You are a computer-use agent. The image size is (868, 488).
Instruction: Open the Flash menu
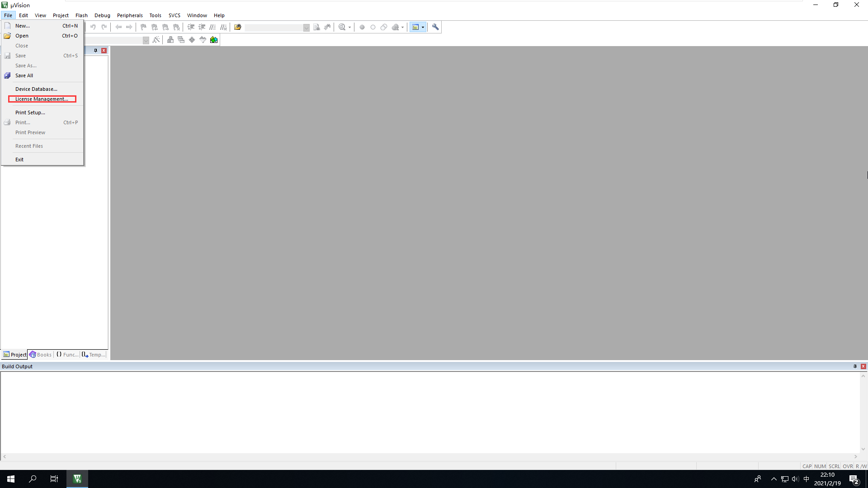click(81, 15)
